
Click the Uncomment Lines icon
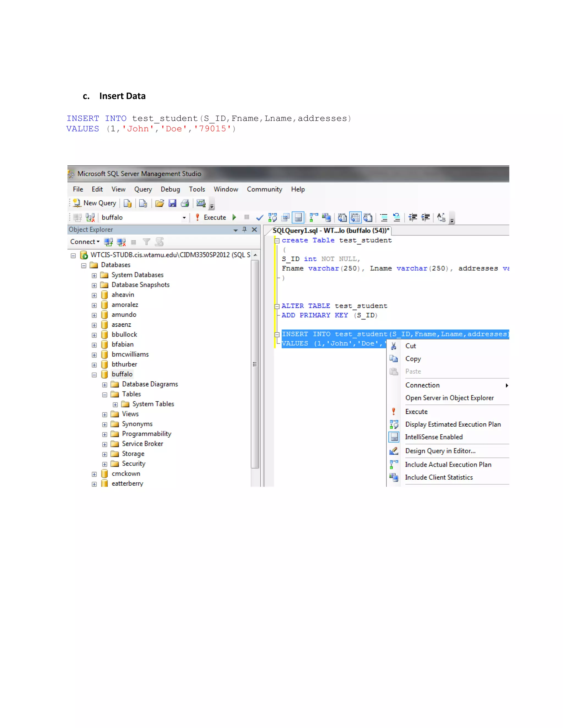click(x=397, y=218)
